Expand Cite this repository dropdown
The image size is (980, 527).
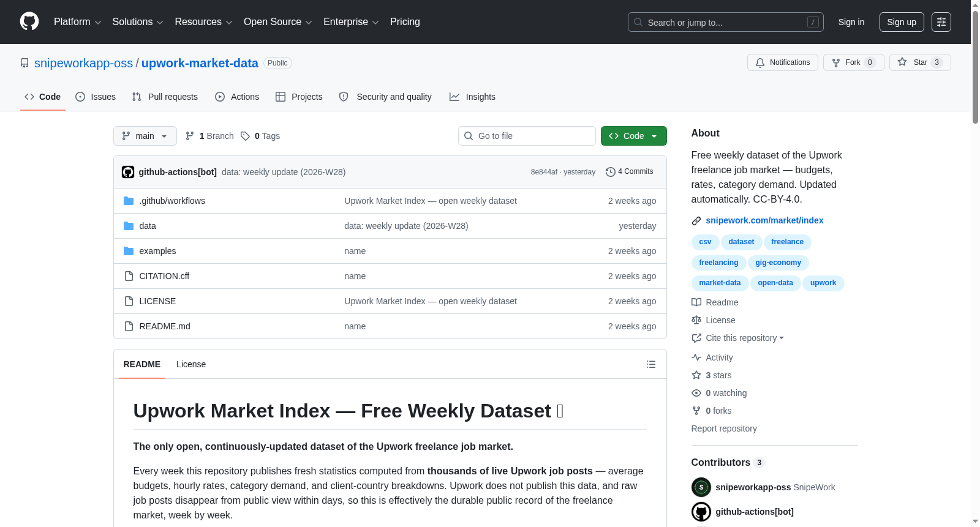(x=745, y=338)
